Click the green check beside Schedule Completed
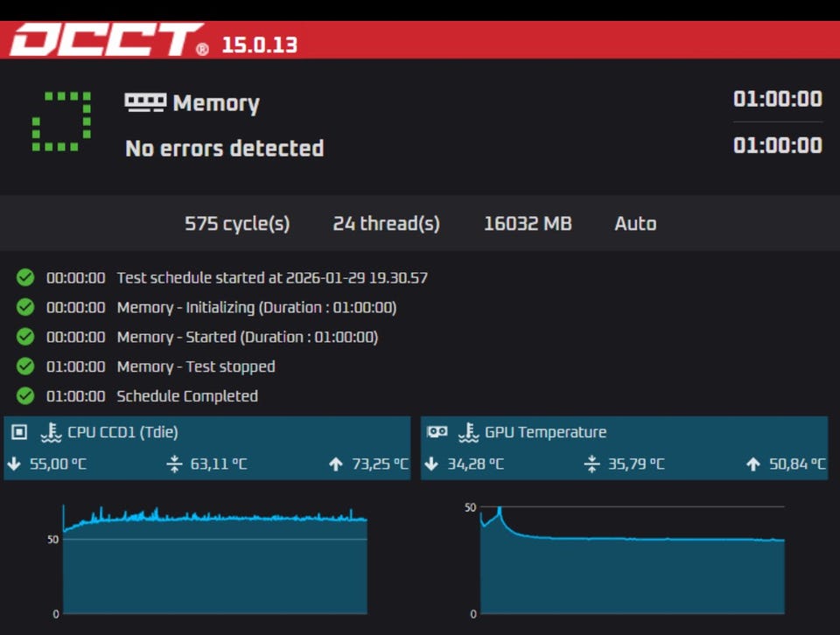840x635 pixels. (25, 396)
